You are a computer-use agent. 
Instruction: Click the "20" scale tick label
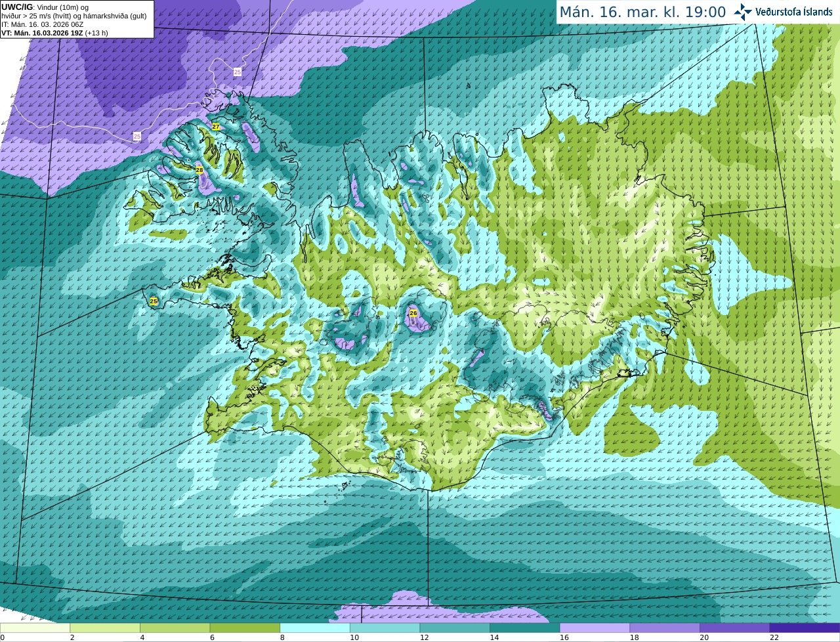tap(704, 637)
